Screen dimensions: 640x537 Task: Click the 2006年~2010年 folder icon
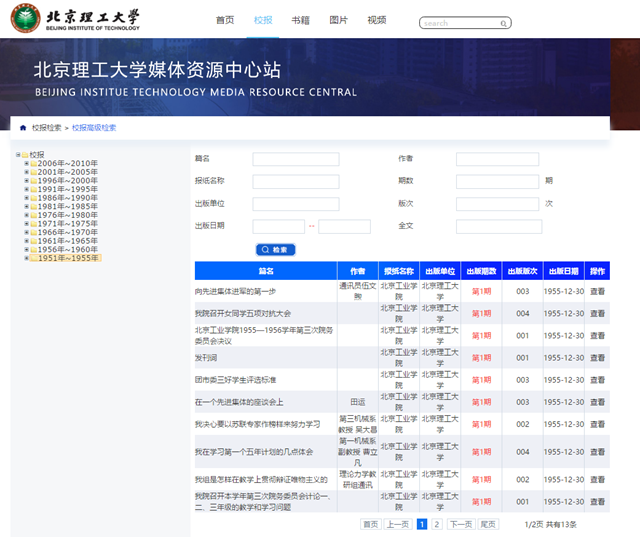pos(33,163)
